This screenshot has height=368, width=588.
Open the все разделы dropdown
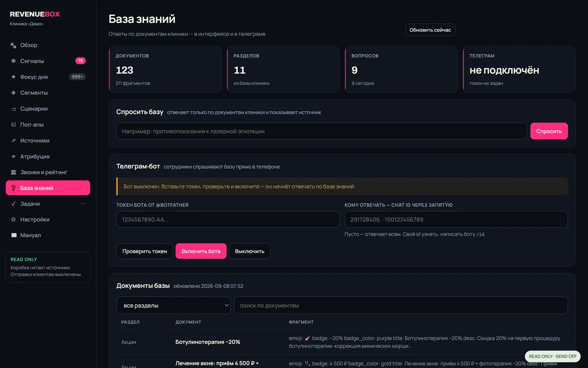pyautogui.click(x=173, y=305)
